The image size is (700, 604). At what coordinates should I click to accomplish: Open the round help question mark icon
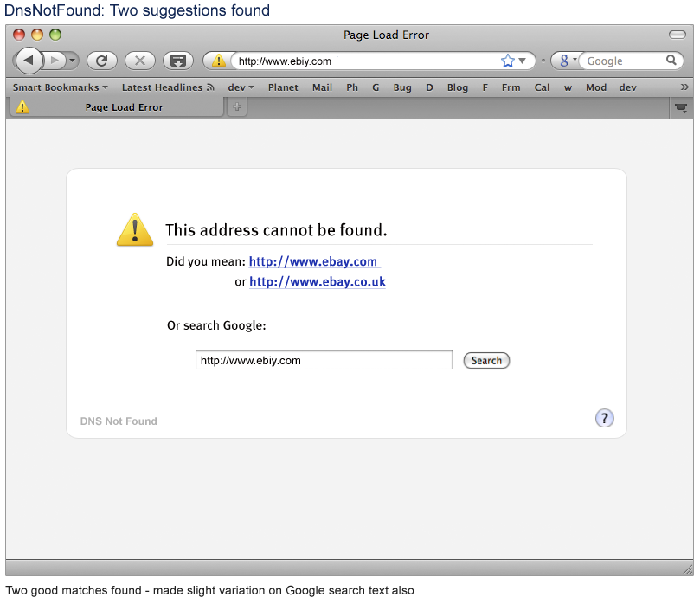[x=604, y=419]
